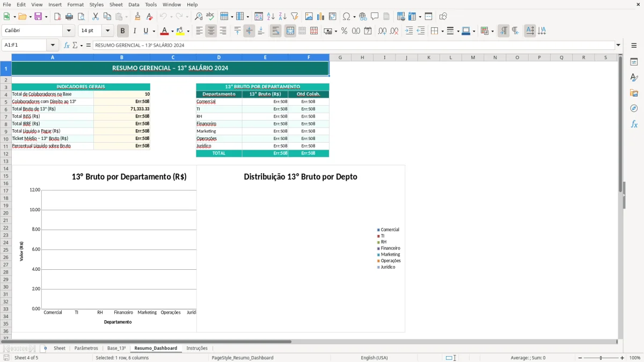Open Font Color dropdown arrow
The image size is (644, 362).
coord(172,31)
